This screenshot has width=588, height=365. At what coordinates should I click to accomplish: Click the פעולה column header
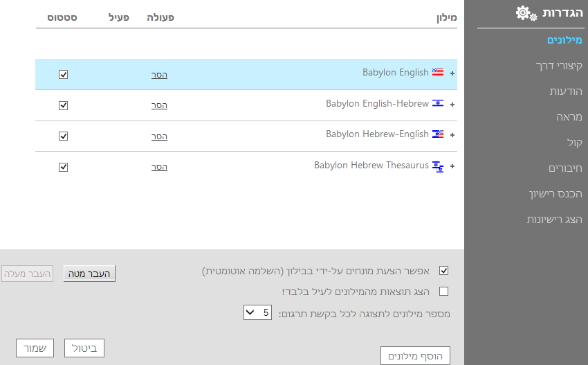click(160, 17)
